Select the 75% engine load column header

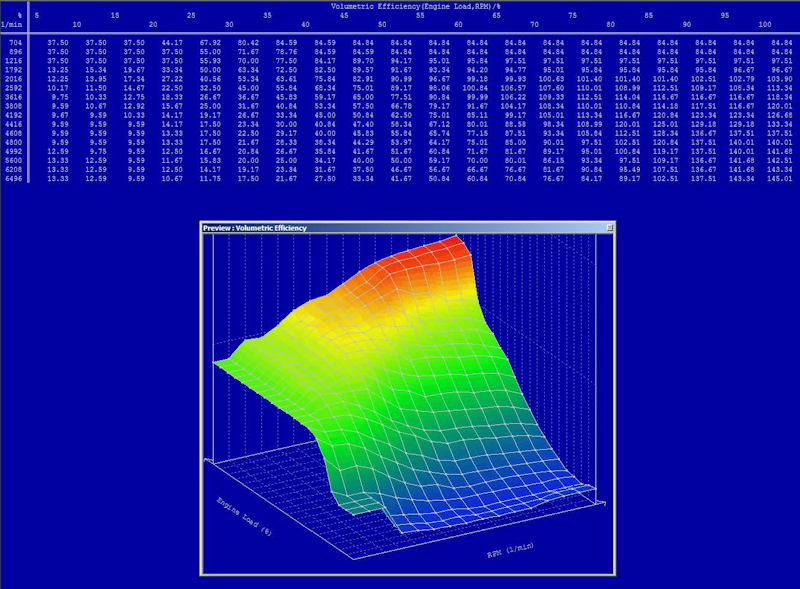(572, 16)
